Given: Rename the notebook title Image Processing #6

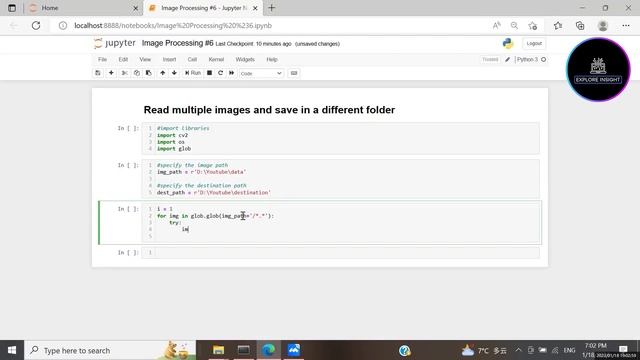Looking at the screenshot, I should pos(178,43).
